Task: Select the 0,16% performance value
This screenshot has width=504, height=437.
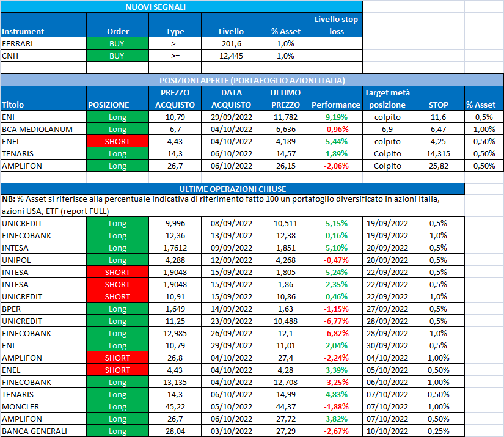Action: (336, 235)
